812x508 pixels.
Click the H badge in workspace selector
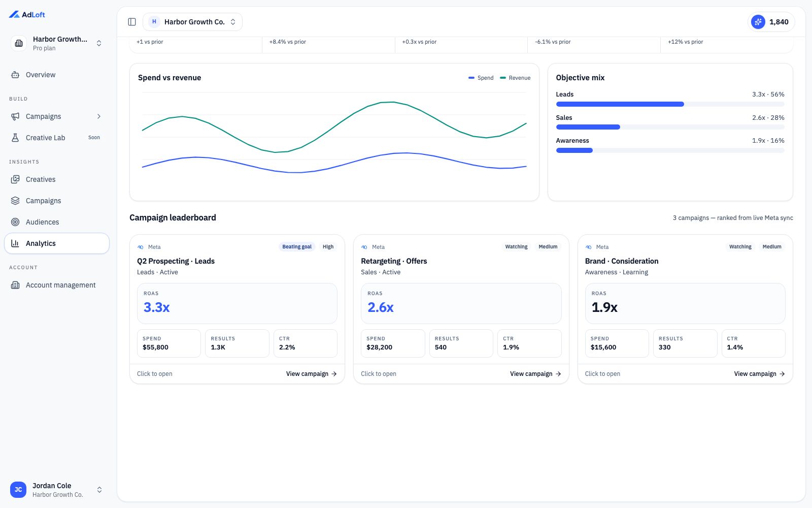point(154,22)
